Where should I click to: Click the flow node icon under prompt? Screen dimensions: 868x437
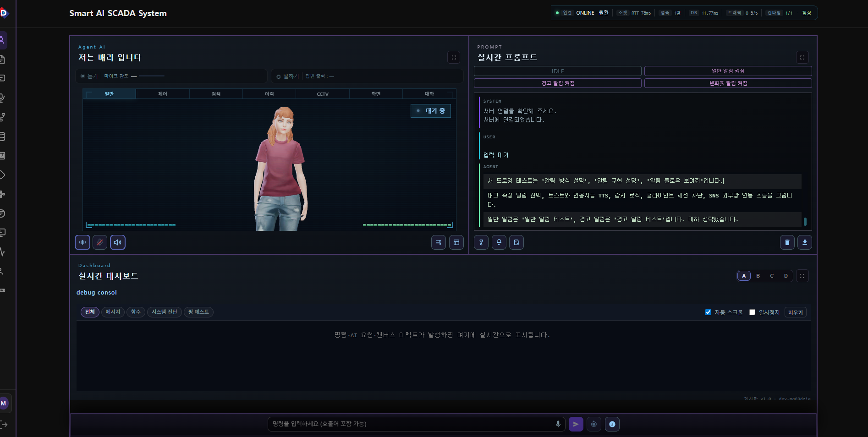coord(481,242)
